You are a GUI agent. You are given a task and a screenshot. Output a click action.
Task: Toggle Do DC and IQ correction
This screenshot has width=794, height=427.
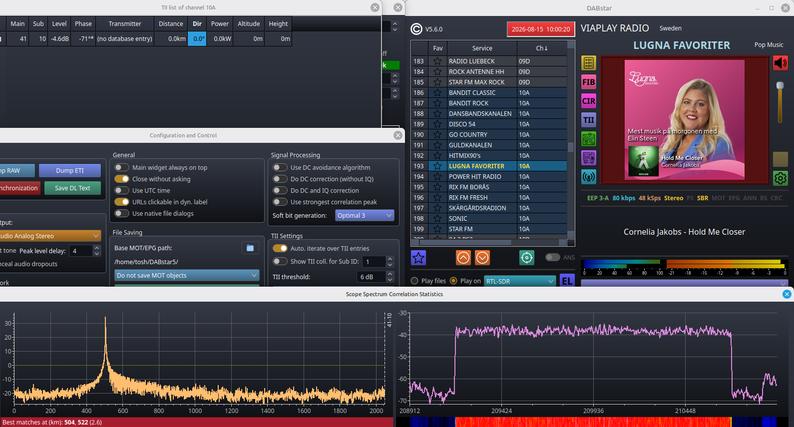[280, 190]
